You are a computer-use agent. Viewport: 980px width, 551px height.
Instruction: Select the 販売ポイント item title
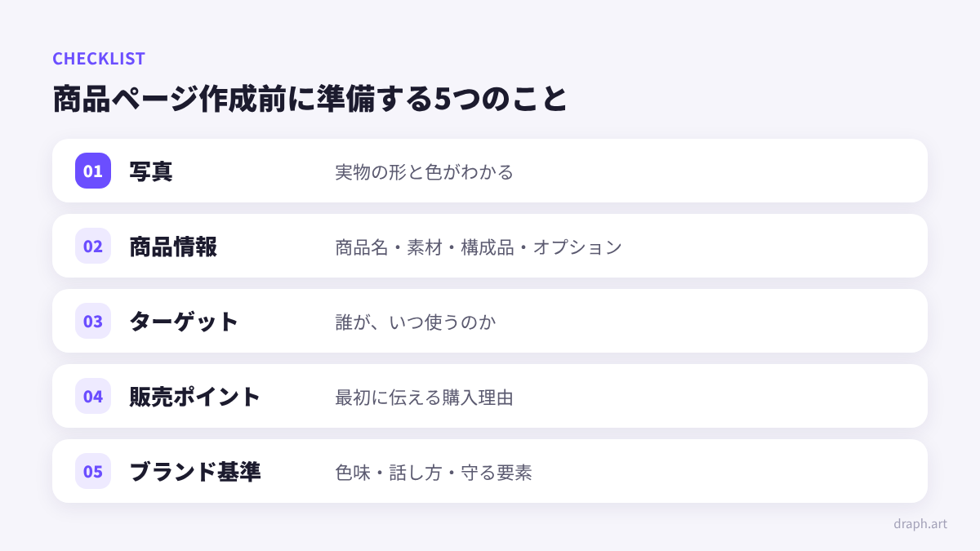(195, 397)
